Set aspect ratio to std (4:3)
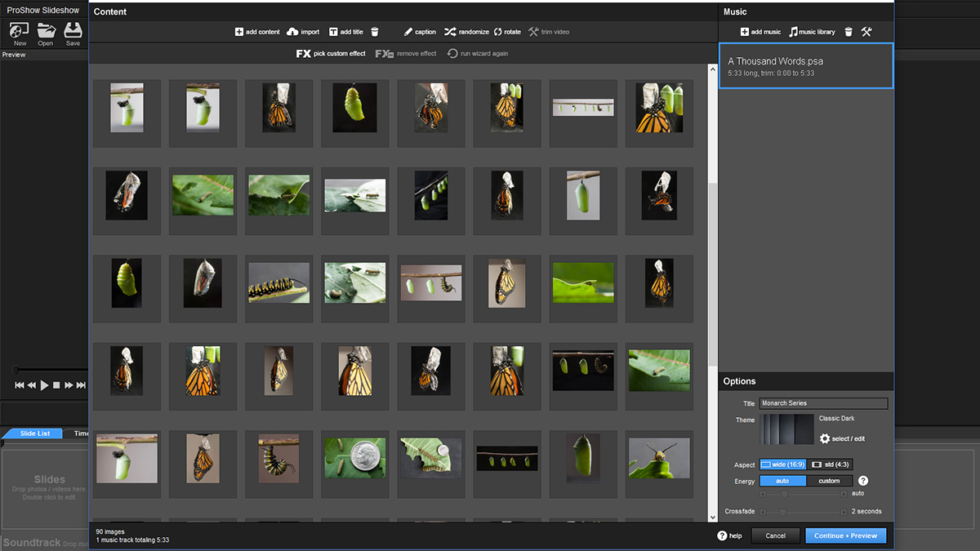980x551 pixels. pos(831,464)
